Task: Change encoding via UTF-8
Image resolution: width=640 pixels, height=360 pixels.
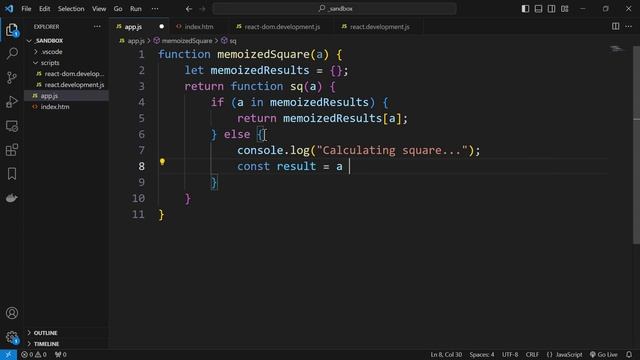Action: coord(510,355)
